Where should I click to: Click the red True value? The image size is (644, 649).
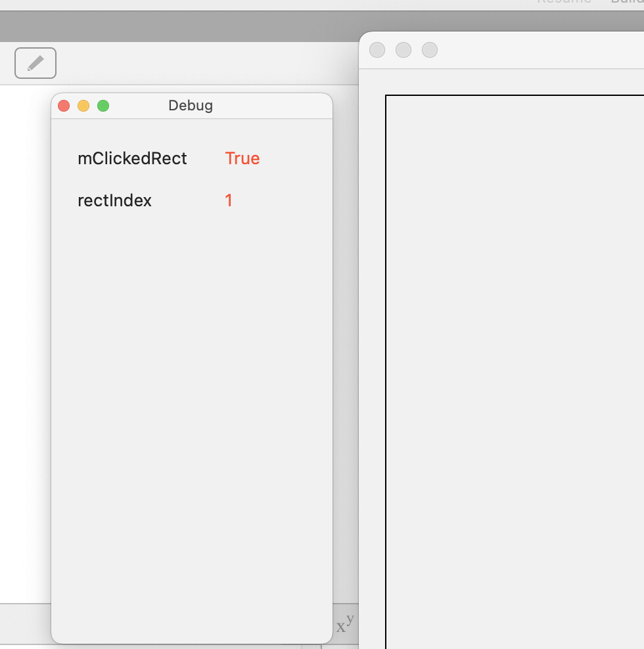pos(242,158)
